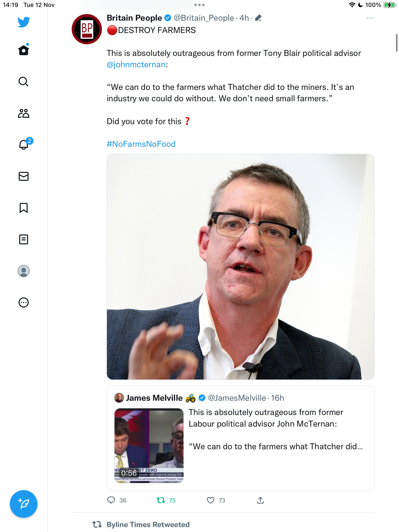Screen dimensions: 399x532
Task: Open Messages envelope icon
Action: click(24, 176)
